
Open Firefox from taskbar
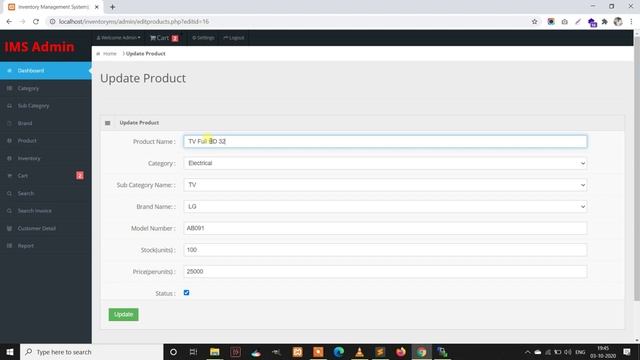click(x=401, y=352)
